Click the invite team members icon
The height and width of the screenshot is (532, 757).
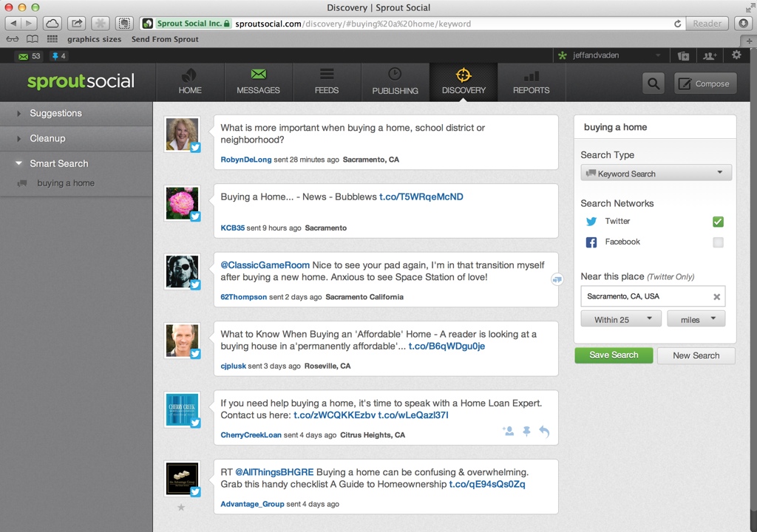pyautogui.click(x=710, y=55)
